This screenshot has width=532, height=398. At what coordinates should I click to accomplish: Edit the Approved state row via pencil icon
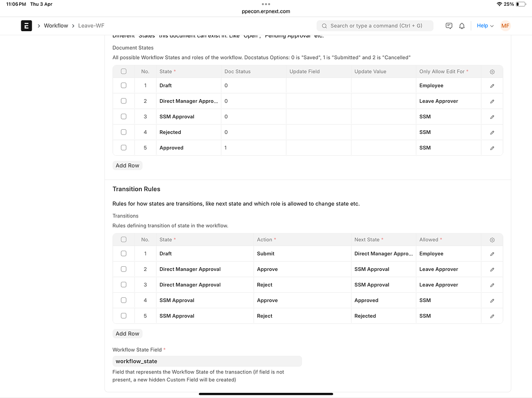coord(491,147)
